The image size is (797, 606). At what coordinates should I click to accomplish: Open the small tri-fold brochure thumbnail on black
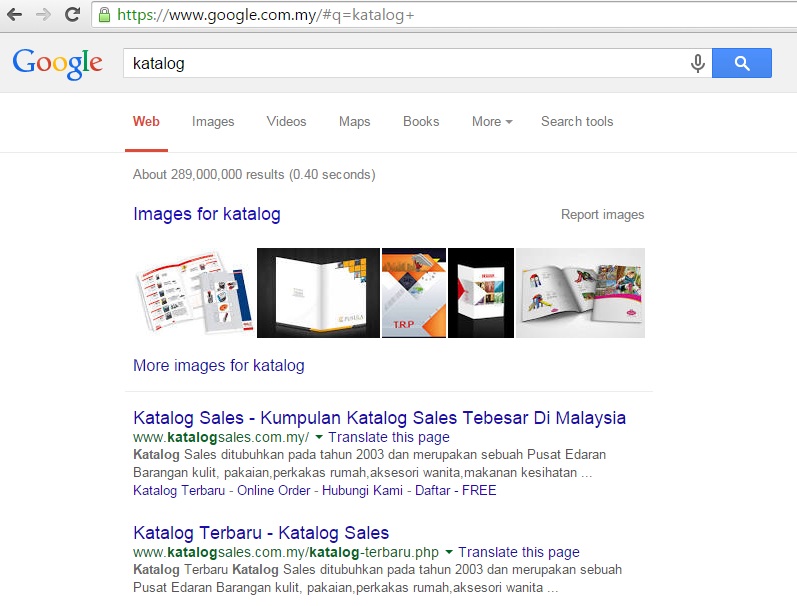tap(481, 293)
